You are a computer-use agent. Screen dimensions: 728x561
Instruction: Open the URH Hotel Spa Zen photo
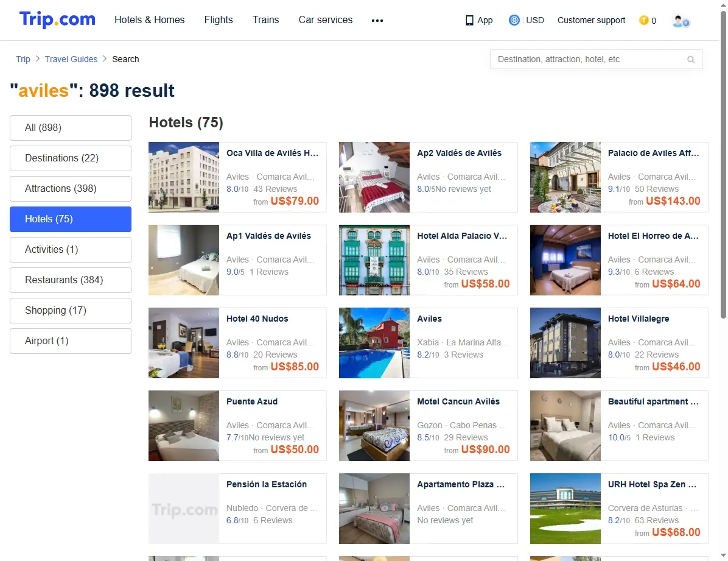click(565, 509)
